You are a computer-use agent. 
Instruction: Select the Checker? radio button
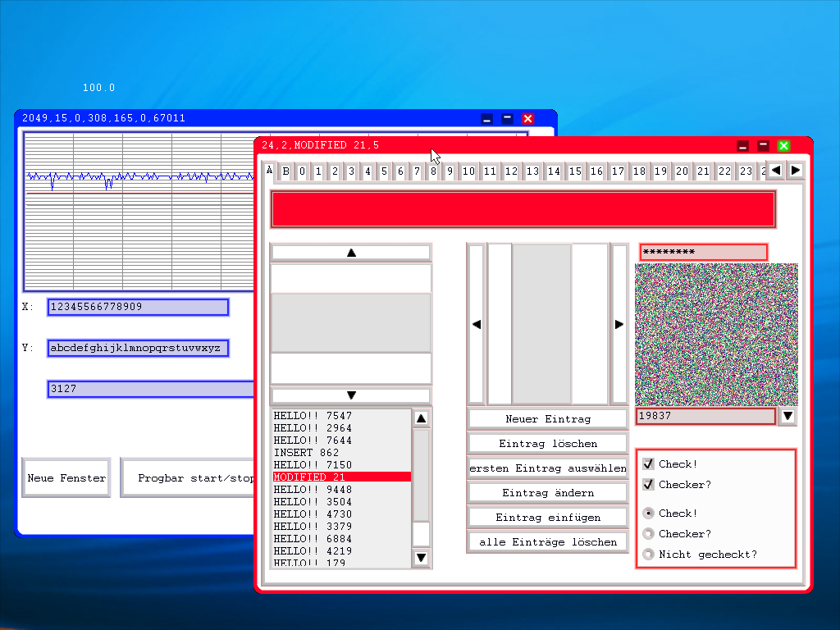point(648,533)
